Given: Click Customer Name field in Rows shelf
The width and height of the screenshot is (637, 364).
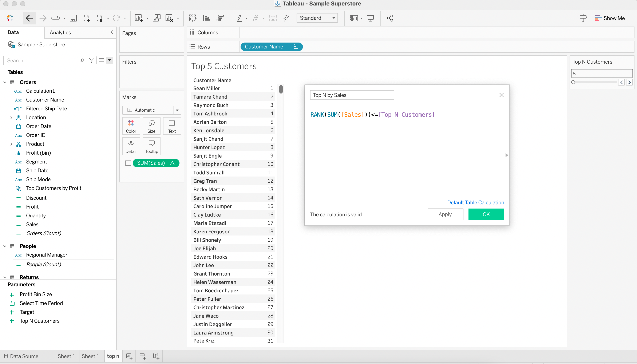Looking at the screenshot, I should tap(271, 47).
